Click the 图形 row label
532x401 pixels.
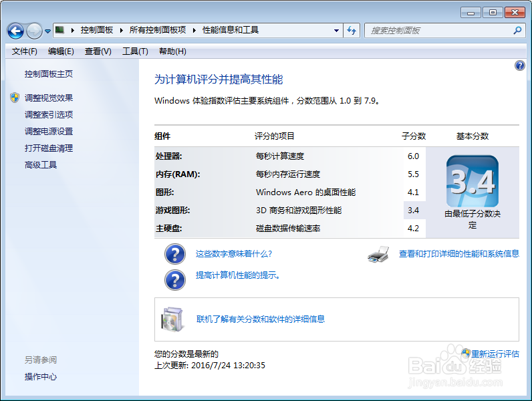click(164, 192)
